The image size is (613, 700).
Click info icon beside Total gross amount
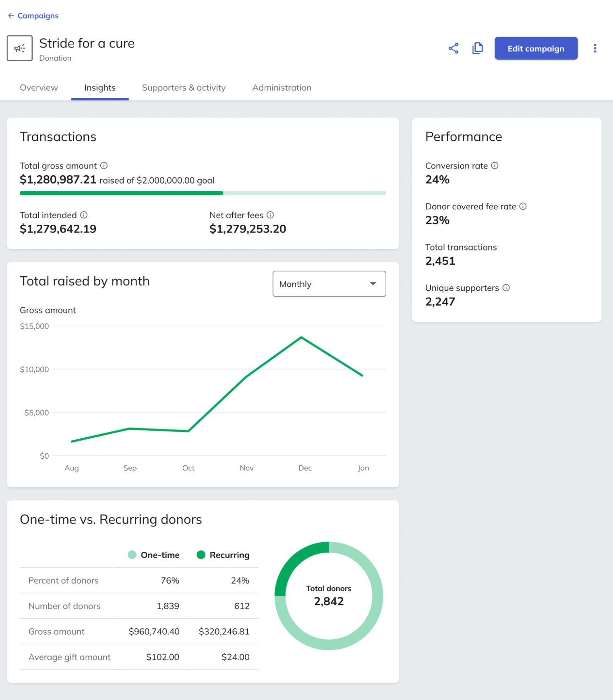pos(104,166)
